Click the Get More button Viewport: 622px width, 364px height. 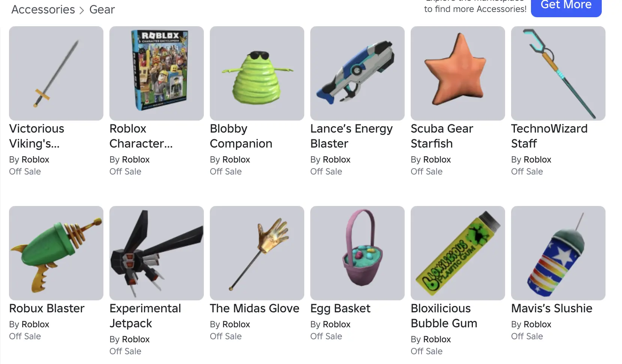(566, 6)
